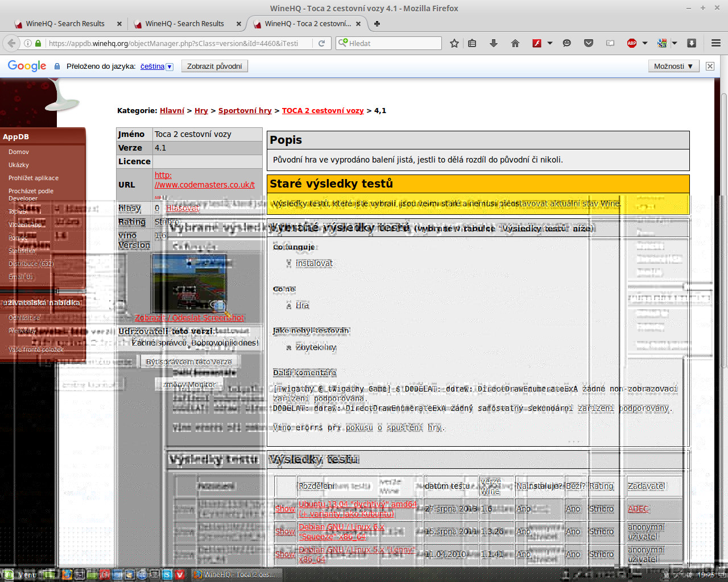
Task: Expand the čeština language dropdown
Action: (x=169, y=66)
